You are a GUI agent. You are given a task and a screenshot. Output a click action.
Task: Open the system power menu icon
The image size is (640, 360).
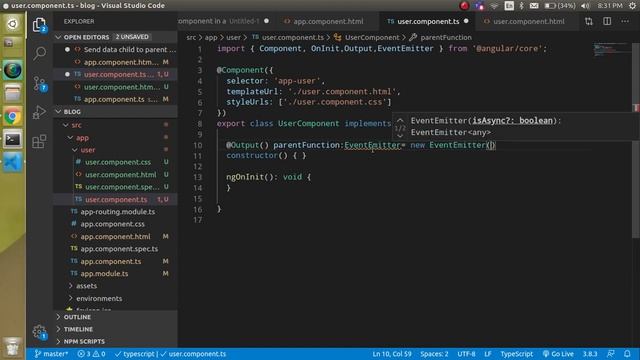click(x=632, y=6)
